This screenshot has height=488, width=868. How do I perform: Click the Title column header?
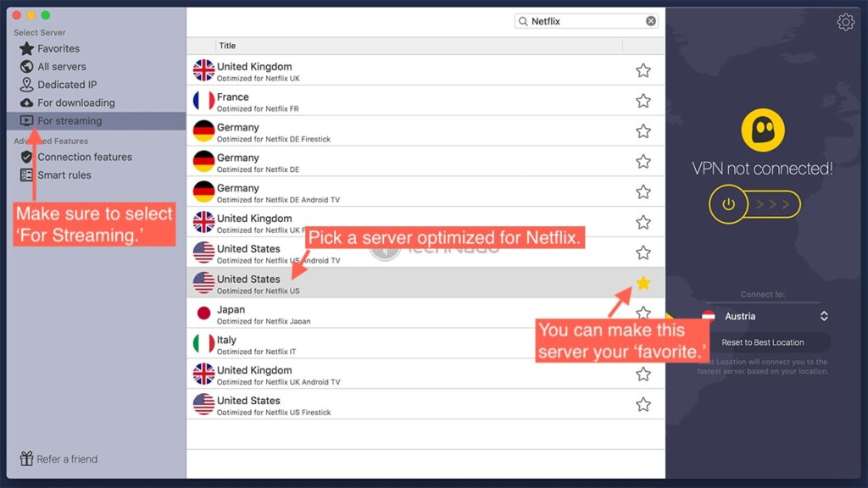[227, 46]
